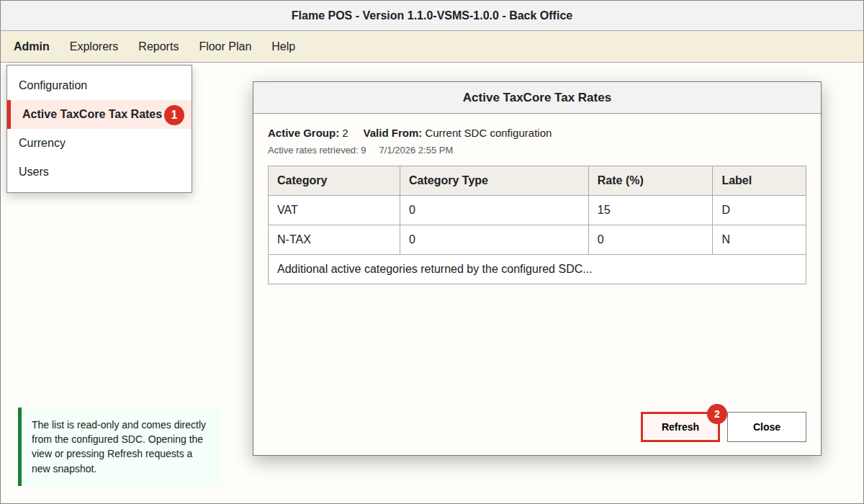This screenshot has width=864, height=504.
Task: Click the Category Type 0 in N-TAX row
Action: tap(495, 240)
